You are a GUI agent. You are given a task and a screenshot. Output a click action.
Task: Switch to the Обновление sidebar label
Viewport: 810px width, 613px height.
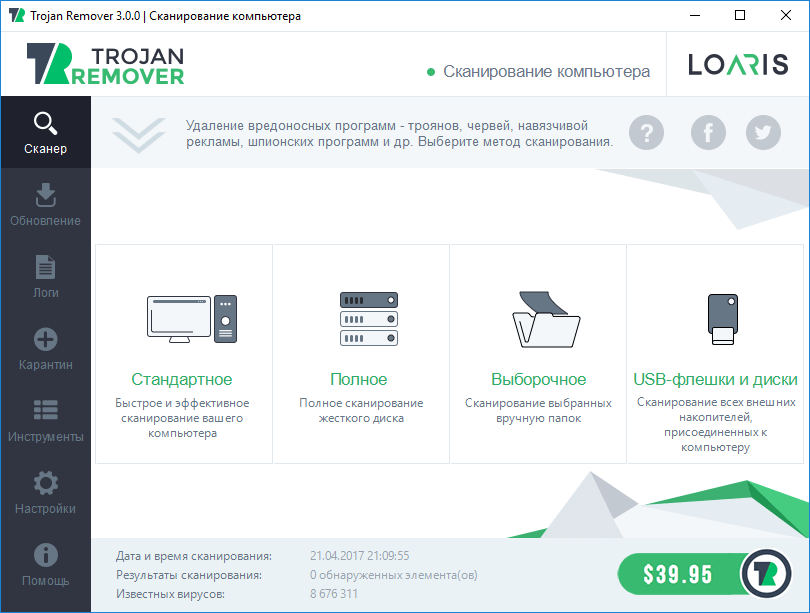coord(45,221)
